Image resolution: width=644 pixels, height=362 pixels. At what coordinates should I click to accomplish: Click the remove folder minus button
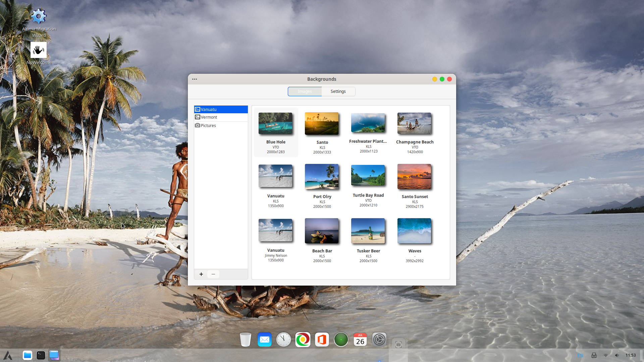213,274
